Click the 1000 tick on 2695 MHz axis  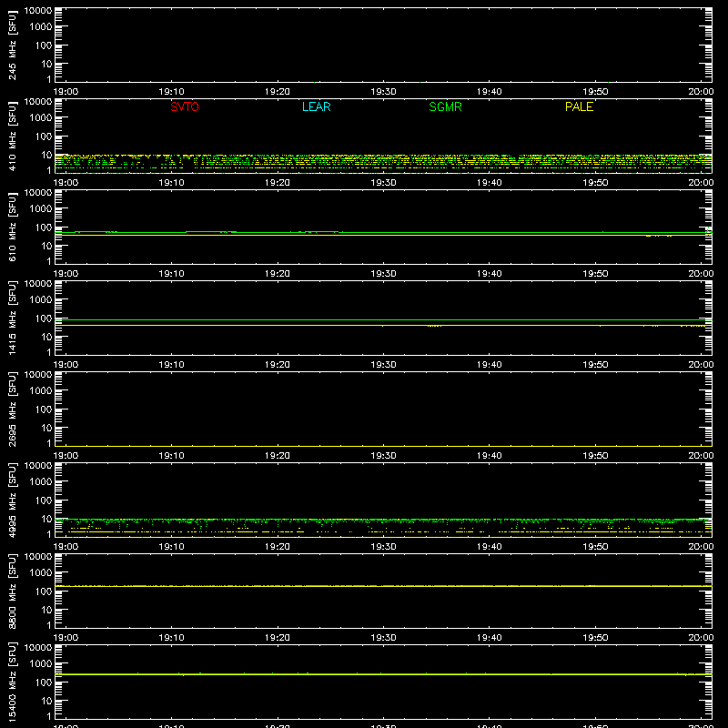41,390
